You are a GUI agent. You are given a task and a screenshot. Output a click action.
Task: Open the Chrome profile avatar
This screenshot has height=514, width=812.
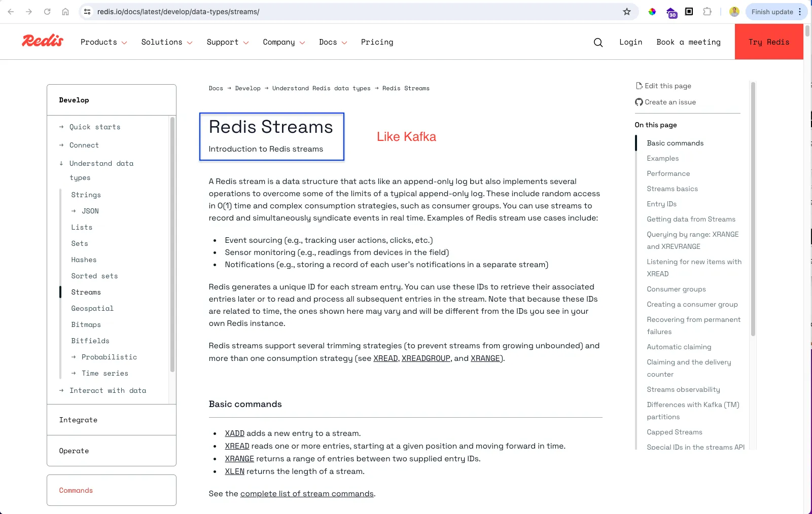[734, 12]
